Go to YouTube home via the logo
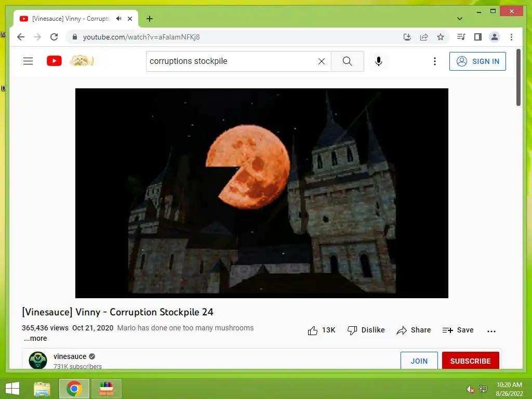 54,61
